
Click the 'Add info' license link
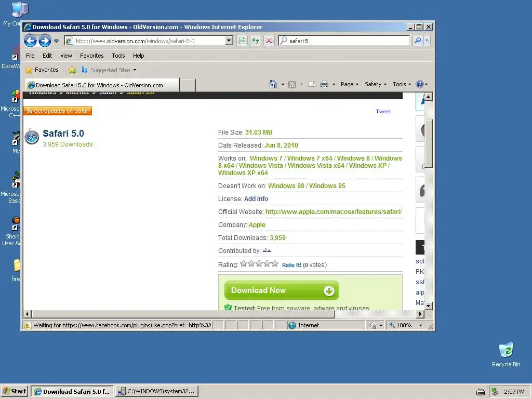pos(256,199)
